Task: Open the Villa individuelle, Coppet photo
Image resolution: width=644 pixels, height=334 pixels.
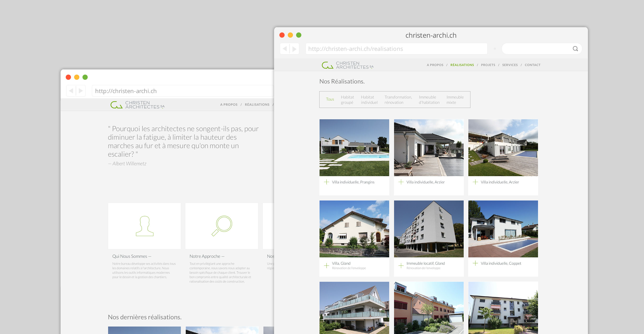Action: pos(503,229)
